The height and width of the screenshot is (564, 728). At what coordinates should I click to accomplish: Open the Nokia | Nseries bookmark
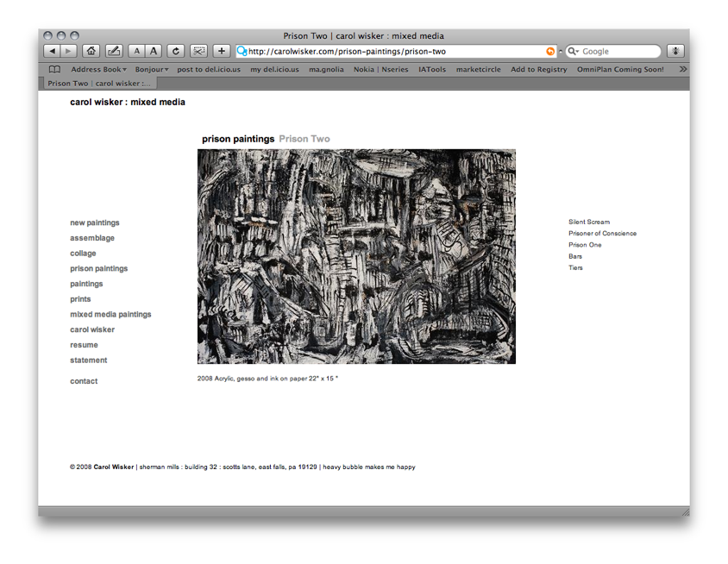380,70
